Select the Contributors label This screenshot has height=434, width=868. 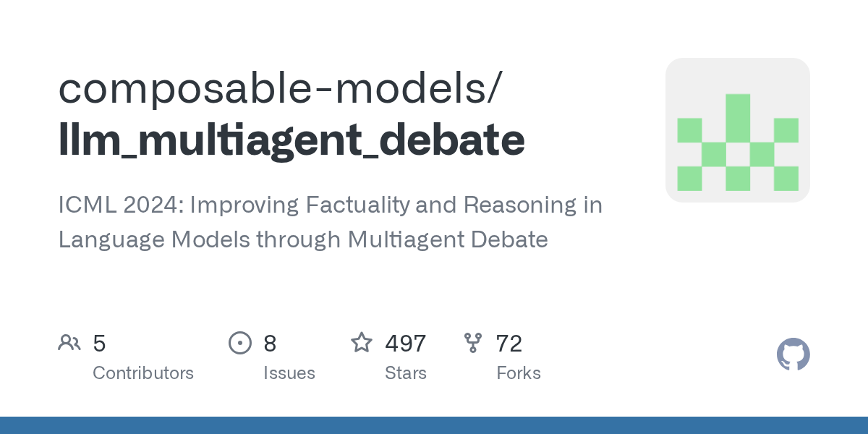pos(143,373)
